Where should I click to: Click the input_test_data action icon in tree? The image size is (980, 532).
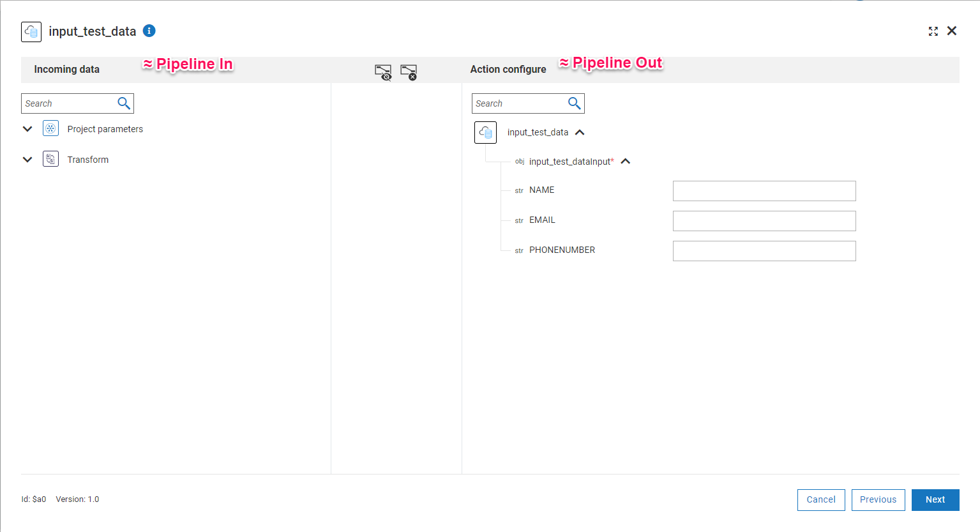(485, 132)
